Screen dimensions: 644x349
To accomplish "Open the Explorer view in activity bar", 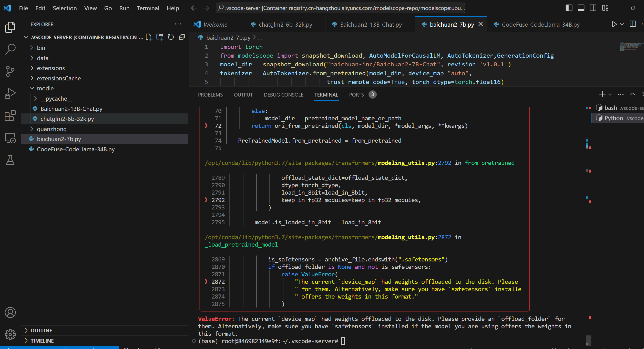I will (x=10, y=27).
